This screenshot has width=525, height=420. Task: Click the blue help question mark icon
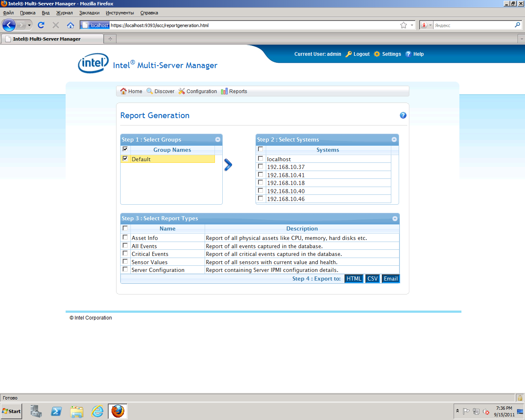[403, 116]
